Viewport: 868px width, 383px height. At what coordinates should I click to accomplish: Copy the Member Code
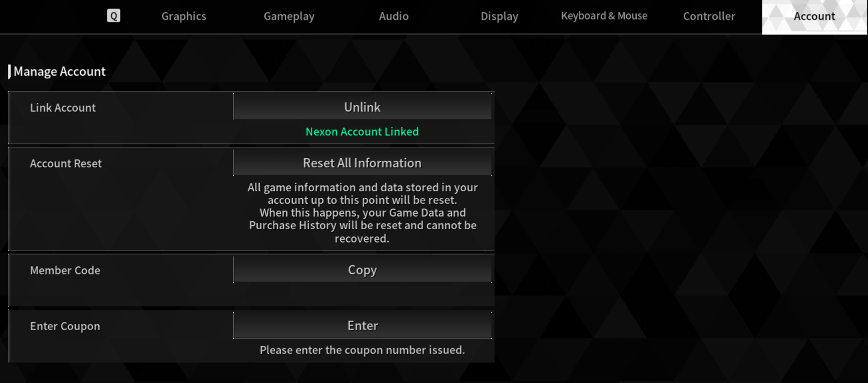pos(363,269)
